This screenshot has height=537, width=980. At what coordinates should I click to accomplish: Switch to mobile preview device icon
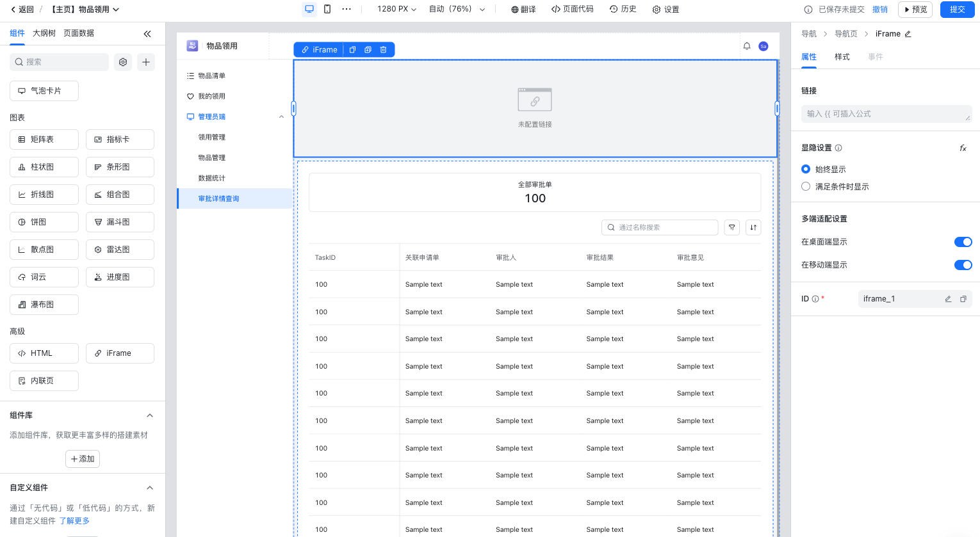click(327, 9)
